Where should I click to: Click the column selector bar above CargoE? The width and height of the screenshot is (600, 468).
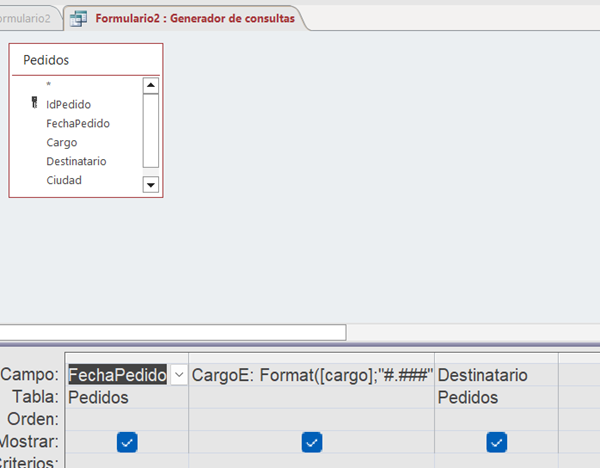(311, 358)
